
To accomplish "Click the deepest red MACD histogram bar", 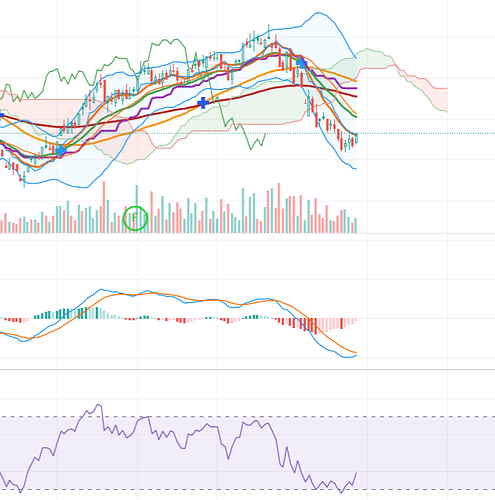I will pos(316,326).
